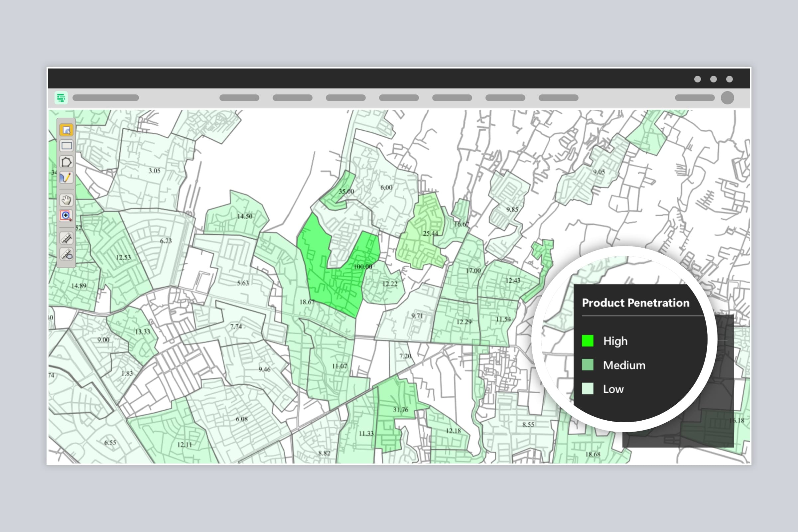Click the 6.08 region label
798x532 pixels.
(242, 419)
